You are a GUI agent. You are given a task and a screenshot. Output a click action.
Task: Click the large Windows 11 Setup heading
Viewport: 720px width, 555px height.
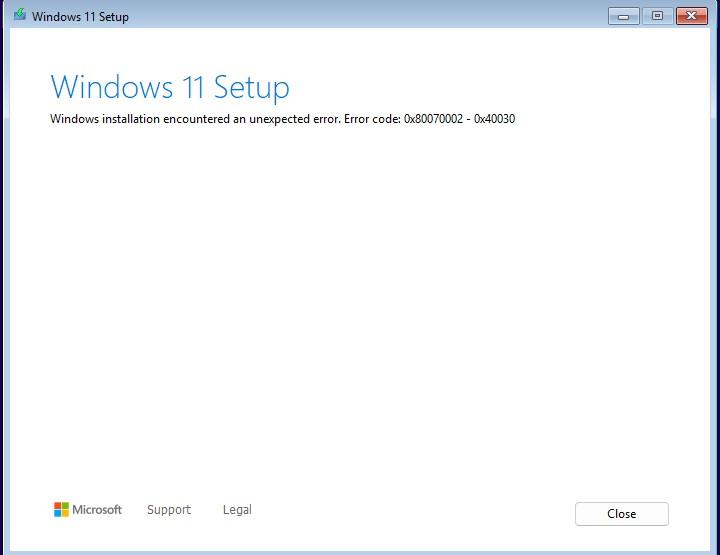(x=170, y=87)
